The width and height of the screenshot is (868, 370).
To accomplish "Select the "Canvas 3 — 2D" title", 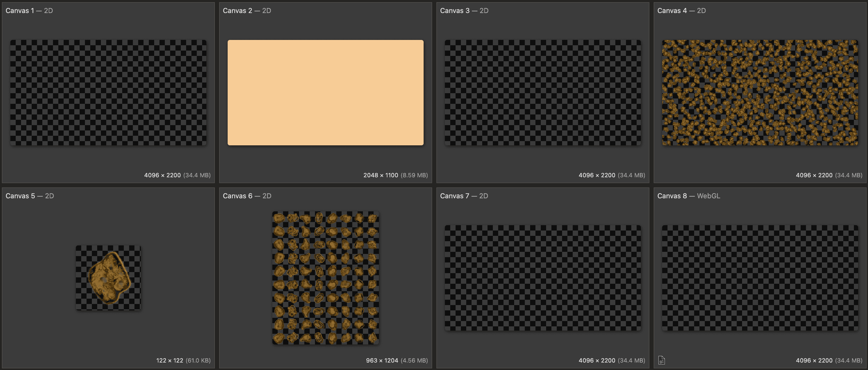I will tap(464, 10).
